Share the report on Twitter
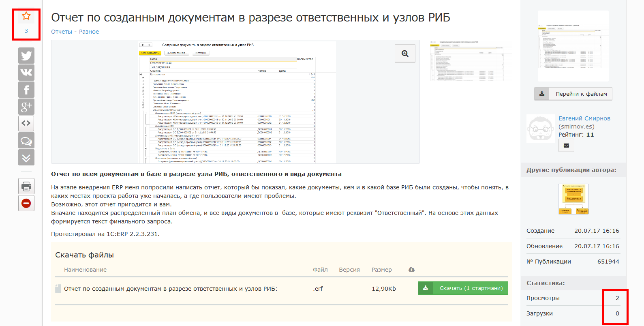This screenshot has height=326, width=644. coord(26,56)
